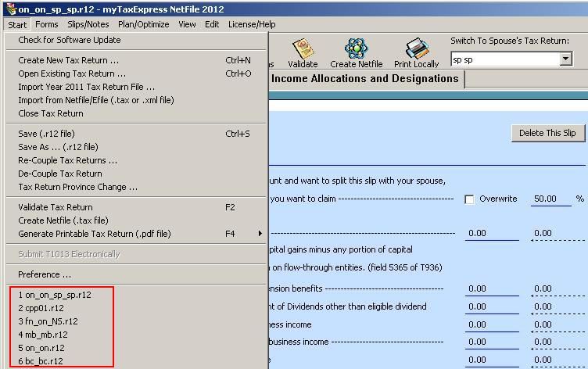Open the Start menu
The width and height of the screenshot is (588, 369).
click(x=17, y=25)
